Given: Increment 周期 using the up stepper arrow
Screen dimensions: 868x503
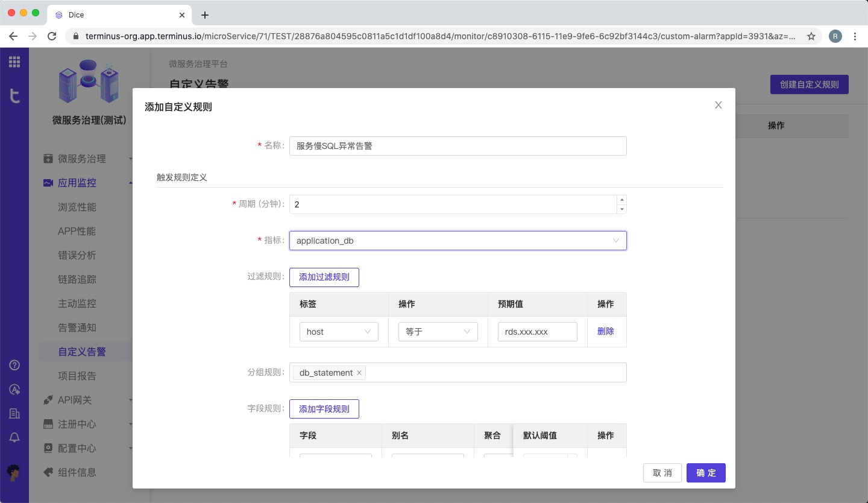Looking at the screenshot, I should tap(621, 200).
